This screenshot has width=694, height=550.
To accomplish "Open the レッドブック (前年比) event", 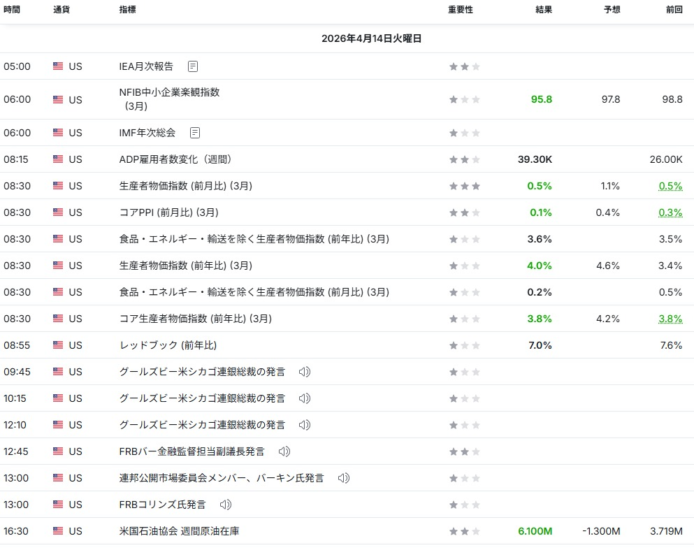I will coord(165,345).
